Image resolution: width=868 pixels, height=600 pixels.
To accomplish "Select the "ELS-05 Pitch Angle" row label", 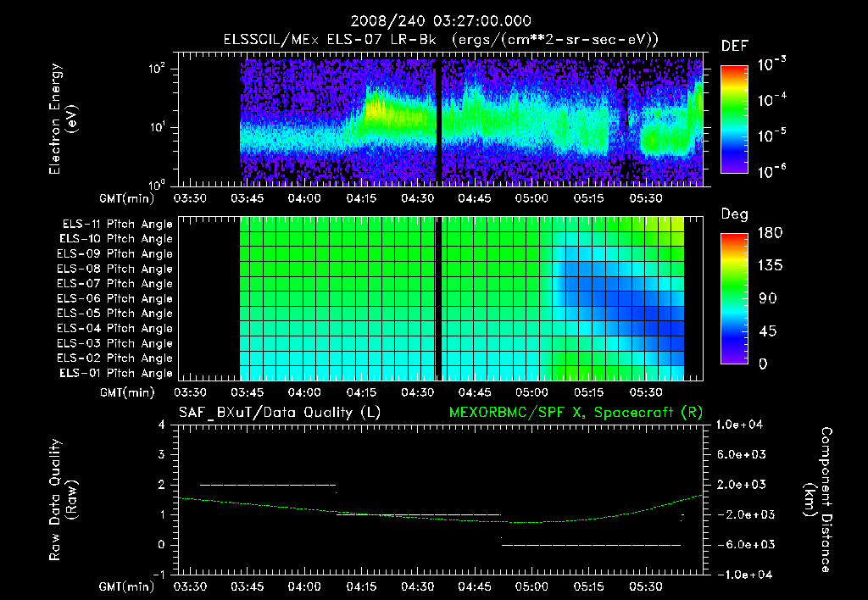I will pyautogui.click(x=115, y=314).
